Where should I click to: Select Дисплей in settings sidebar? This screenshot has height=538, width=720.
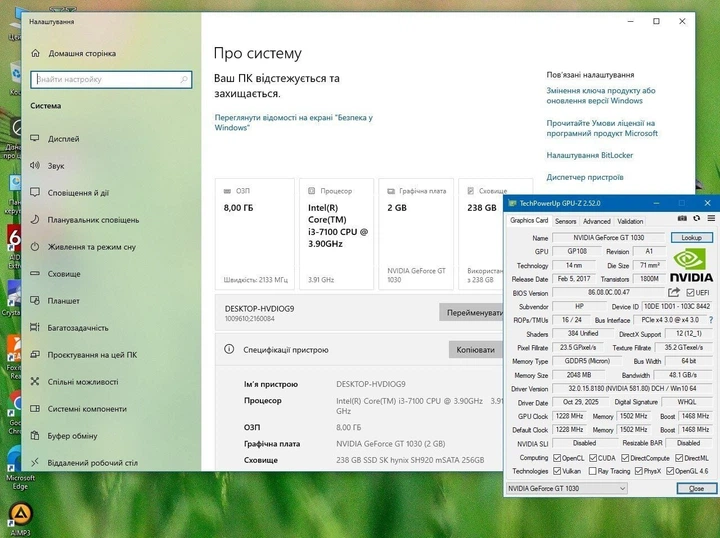coord(111,138)
